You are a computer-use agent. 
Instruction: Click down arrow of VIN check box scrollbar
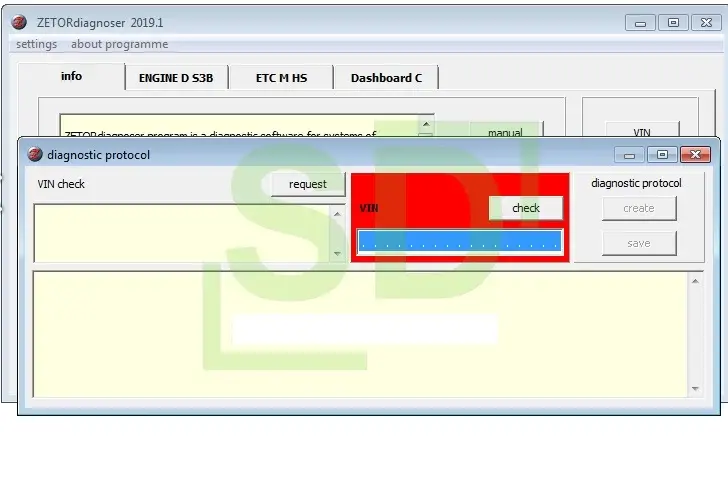pos(338,254)
